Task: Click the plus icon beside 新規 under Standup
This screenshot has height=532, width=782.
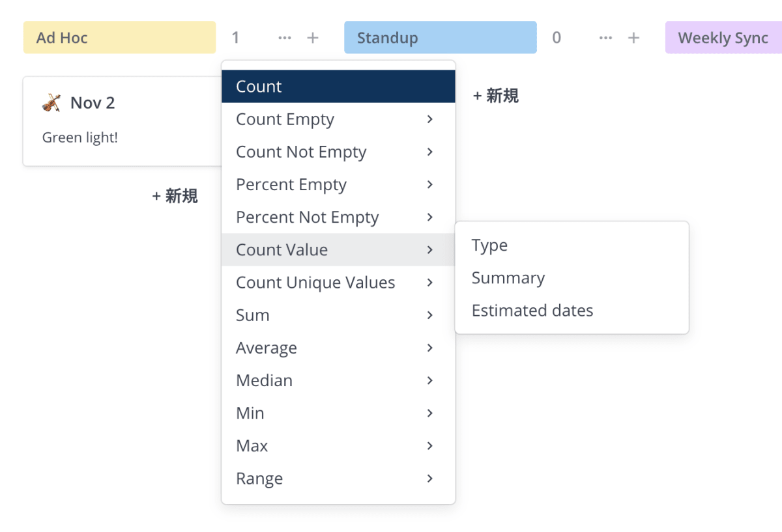Action: (479, 96)
